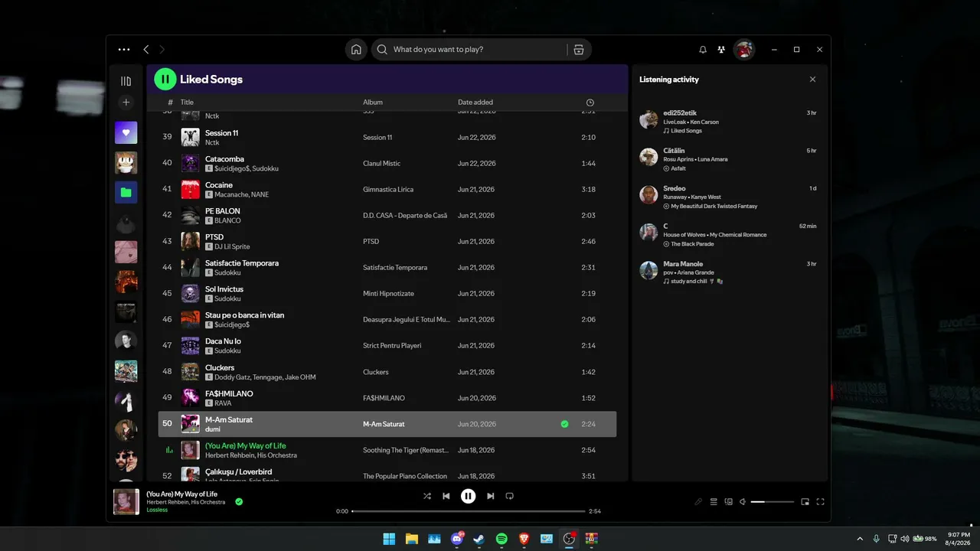Open the Cluckers album cover thumbnail
The height and width of the screenshot is (551, 980).
click(x=190, y=372)
